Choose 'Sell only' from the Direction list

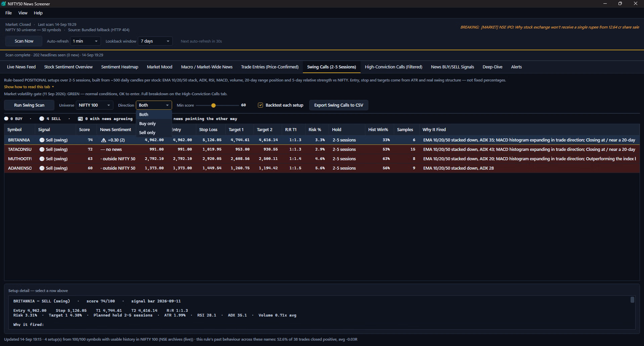tap(154, 133)
